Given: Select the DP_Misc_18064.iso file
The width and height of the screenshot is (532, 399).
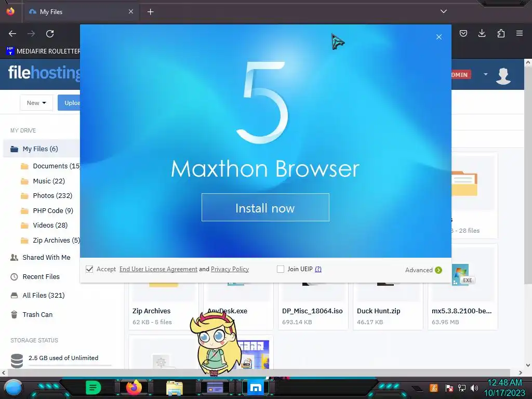Looking at the screenshot, I should point(313,305).
